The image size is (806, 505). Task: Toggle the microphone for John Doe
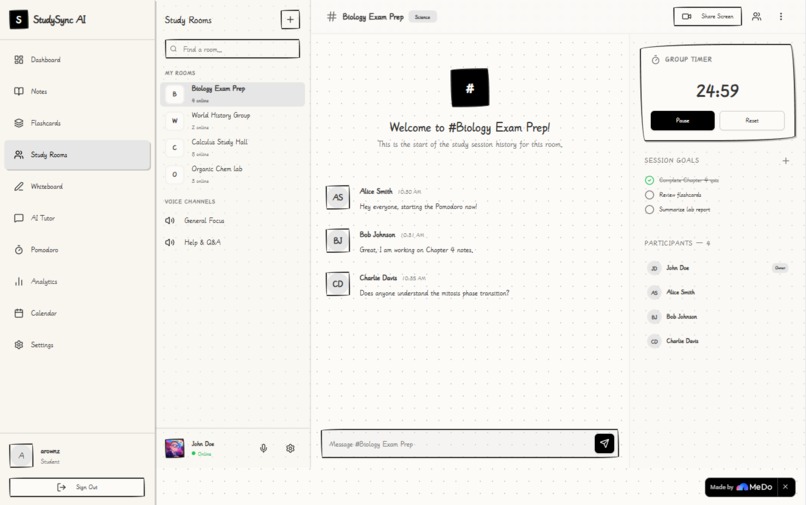coord(264,448)
